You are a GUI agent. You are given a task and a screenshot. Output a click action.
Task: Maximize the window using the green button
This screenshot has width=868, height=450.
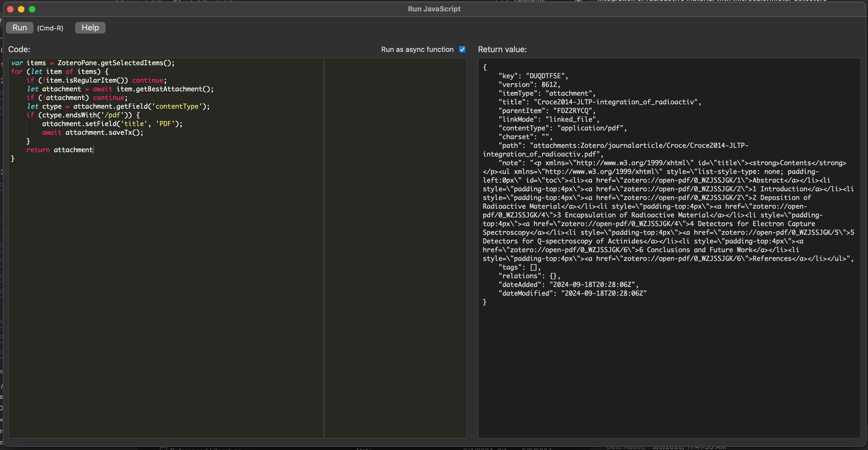tap(32, 9)
